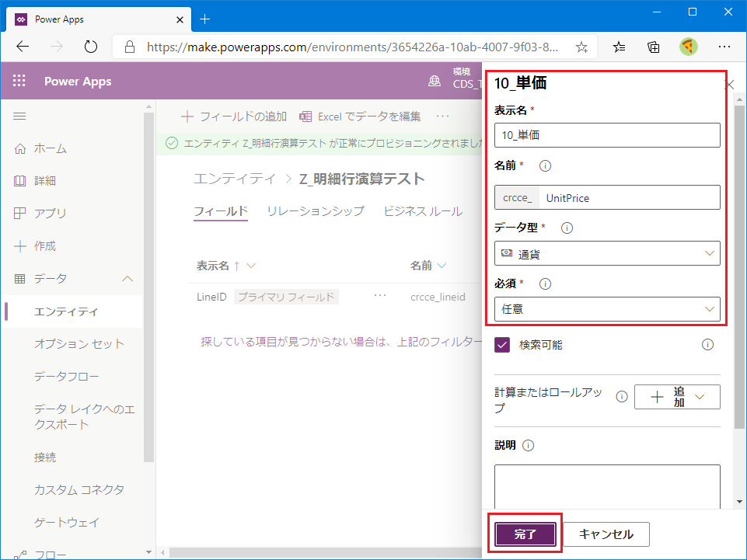Click the 表示名 input field
This screenshot has height=560, width=747.
(607, 135)
